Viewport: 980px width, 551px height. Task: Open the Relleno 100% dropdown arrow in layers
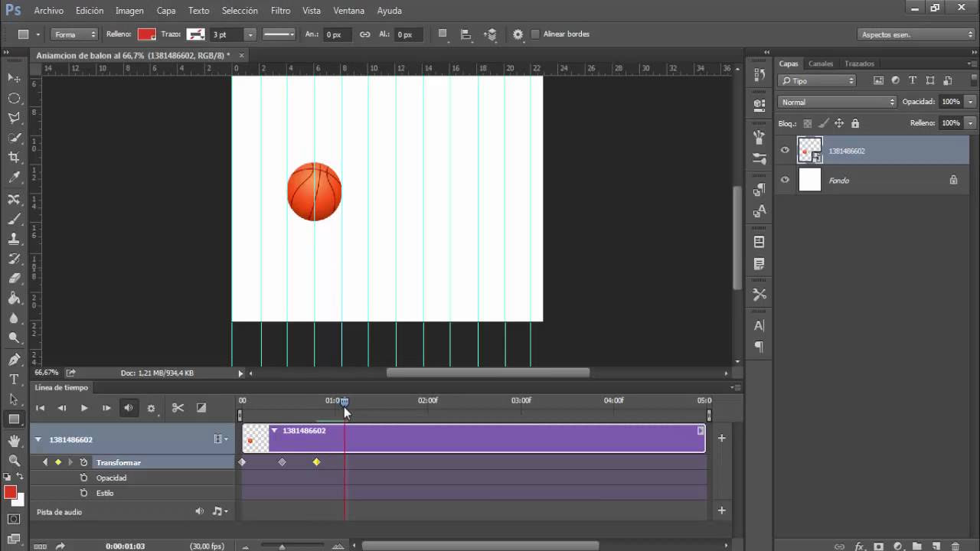971,123
